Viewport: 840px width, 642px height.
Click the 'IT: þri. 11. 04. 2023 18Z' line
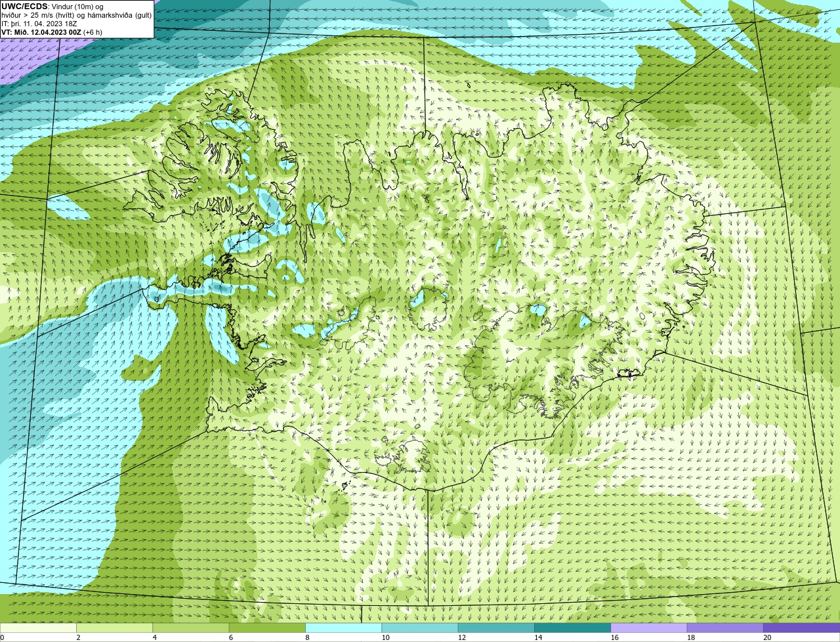[x=39, y=23]
